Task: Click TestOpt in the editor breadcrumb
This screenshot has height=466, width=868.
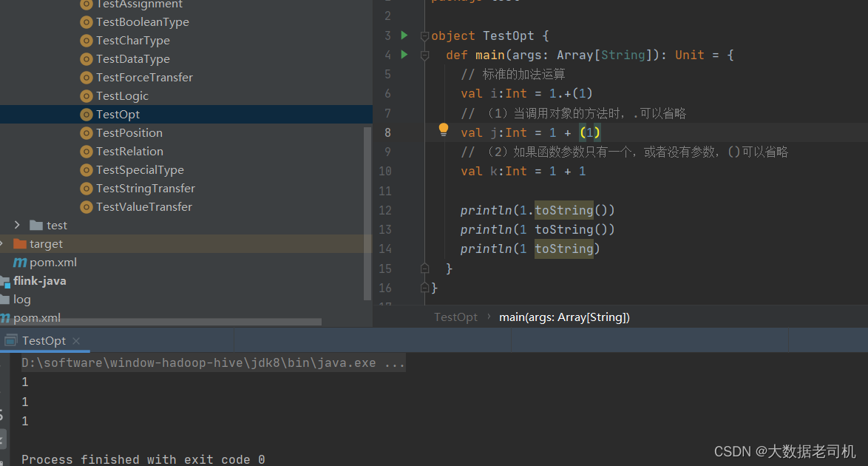Action: click(455, 317)
